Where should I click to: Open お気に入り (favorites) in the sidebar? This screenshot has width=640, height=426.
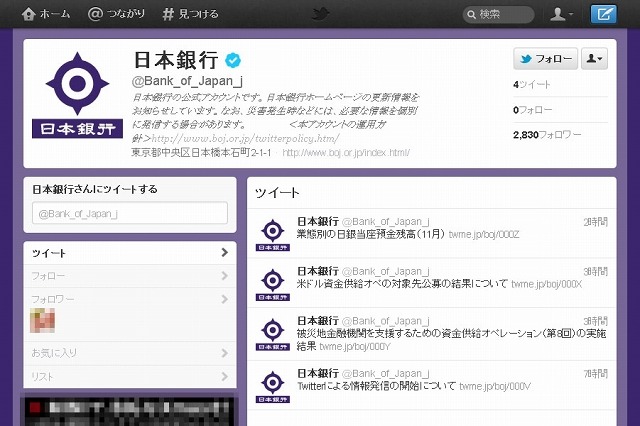(x=130, y=353)
